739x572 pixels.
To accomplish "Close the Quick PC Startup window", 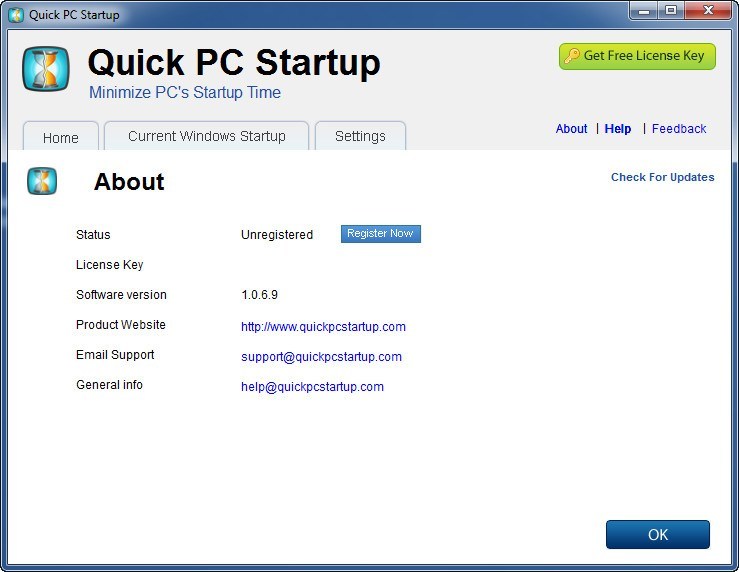I will [707, 11].
